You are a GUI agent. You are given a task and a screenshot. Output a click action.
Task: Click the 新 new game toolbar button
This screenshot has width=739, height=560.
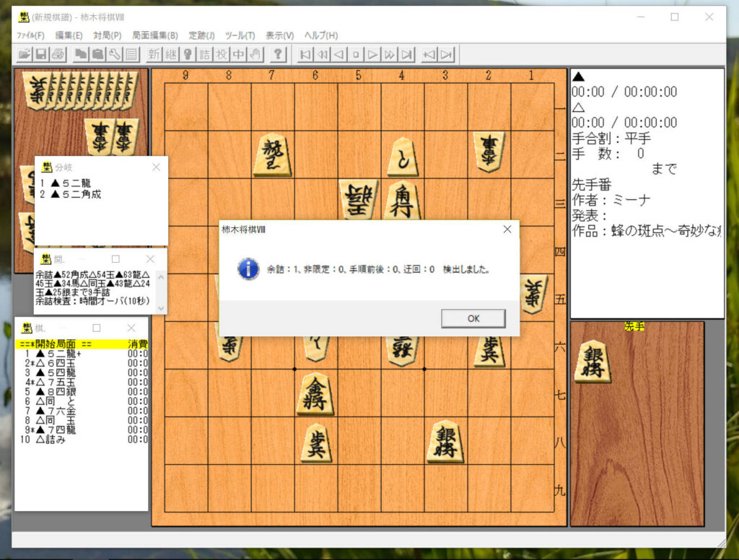(x=154, y=54)
